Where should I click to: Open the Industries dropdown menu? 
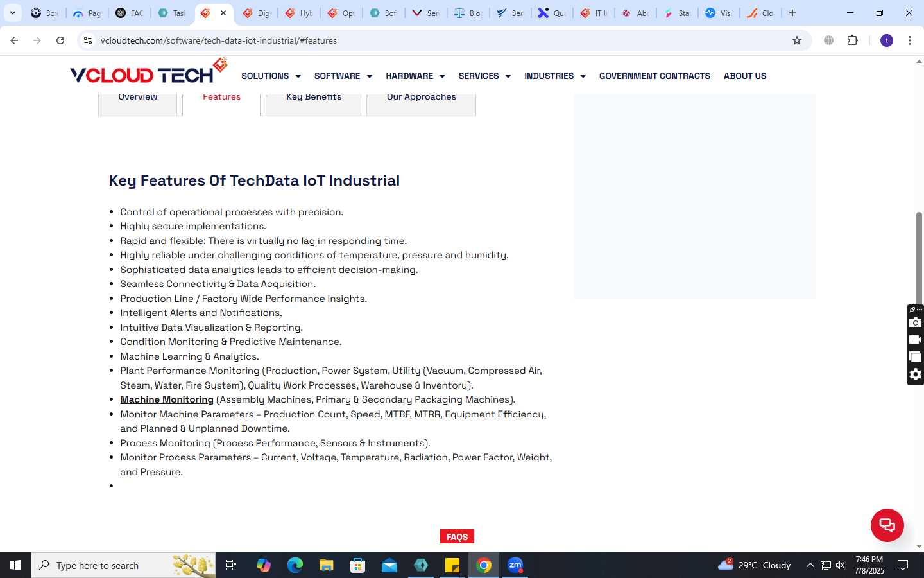(x=555, y=76)
